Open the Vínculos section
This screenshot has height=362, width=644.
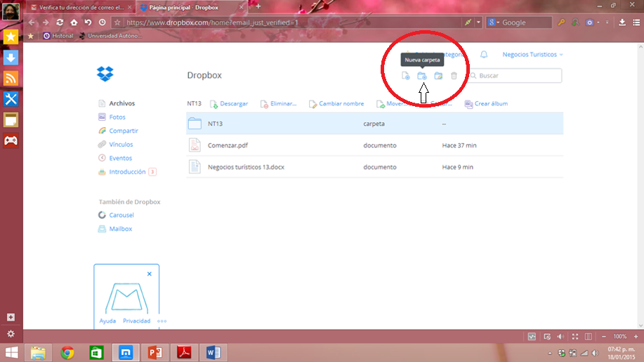121,144
